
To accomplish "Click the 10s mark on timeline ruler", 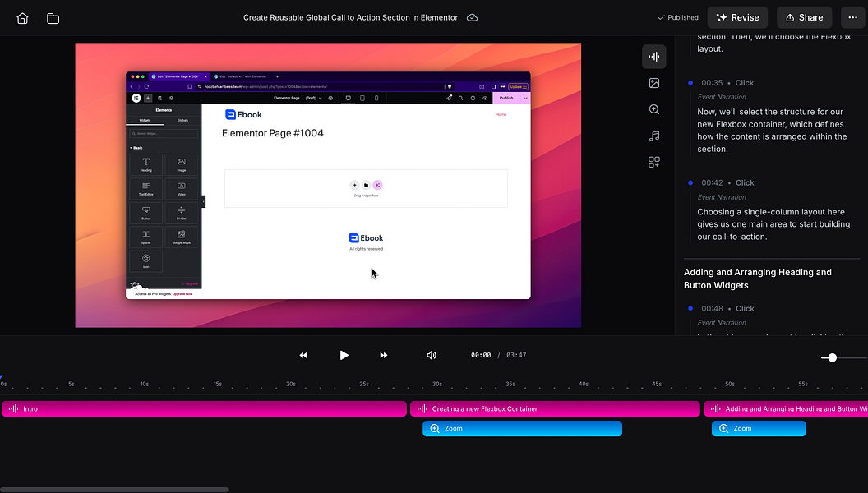I will point(145,384).
